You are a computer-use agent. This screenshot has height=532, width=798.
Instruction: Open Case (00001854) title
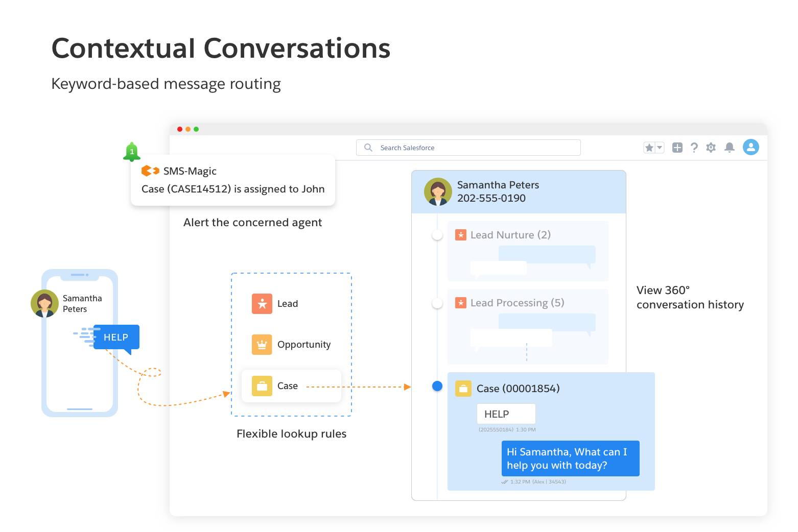518,389
